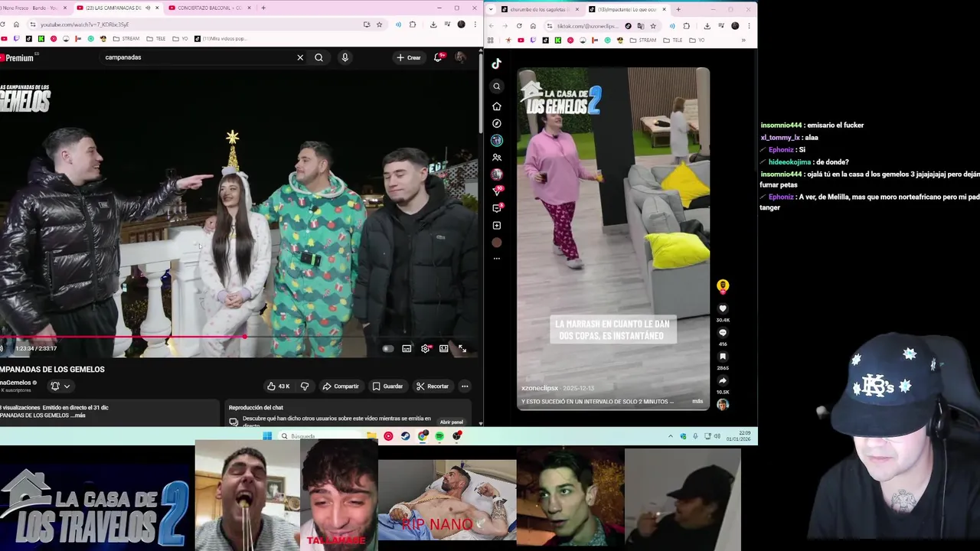Open TikTok inbox messages icon
The width and height of the screenshot is (980, 551).
coord(496,208)
